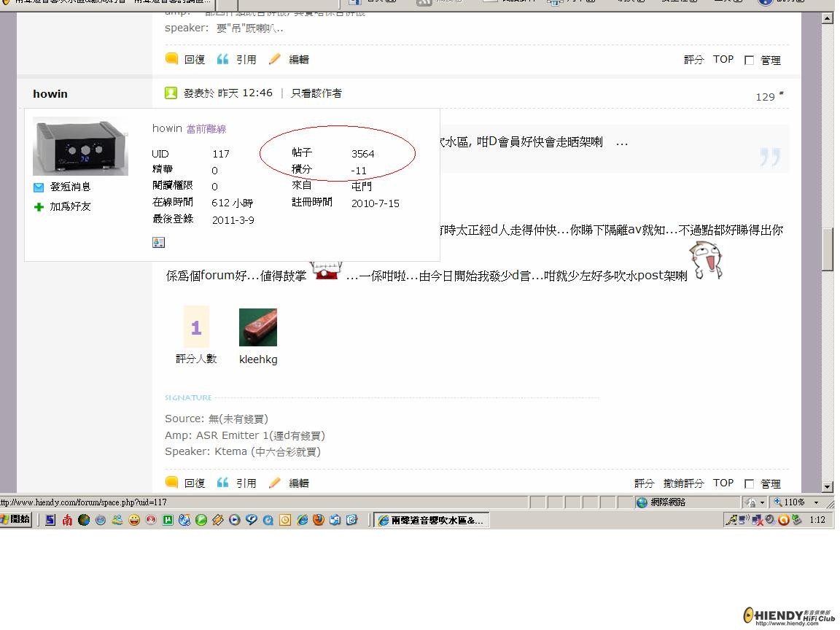Image resolution: width=840 pixels, height=630 pixels.
Task: Click the edit (編輯) pencil icon in the upper post
Action: tap(274, 58)
